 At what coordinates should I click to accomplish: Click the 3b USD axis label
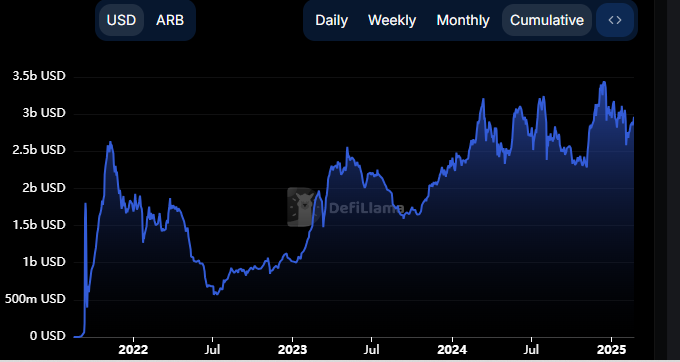coord(44,113)
